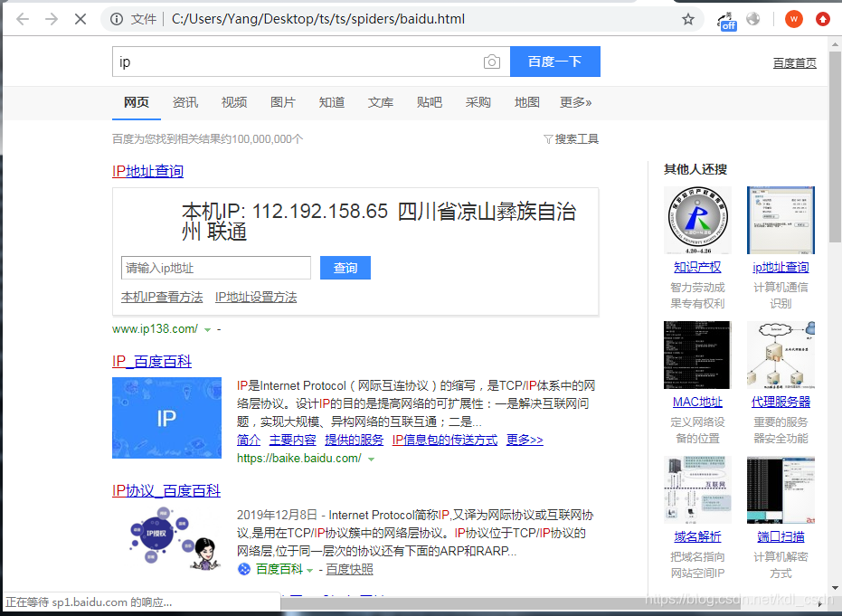Click the 代理服务器 network diagram thumbnail

781,355
